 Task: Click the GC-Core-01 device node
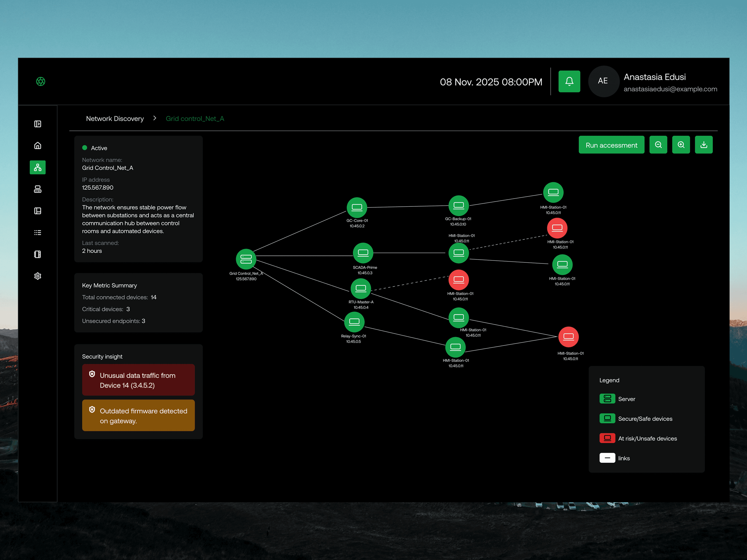click(x=357, y=207)
